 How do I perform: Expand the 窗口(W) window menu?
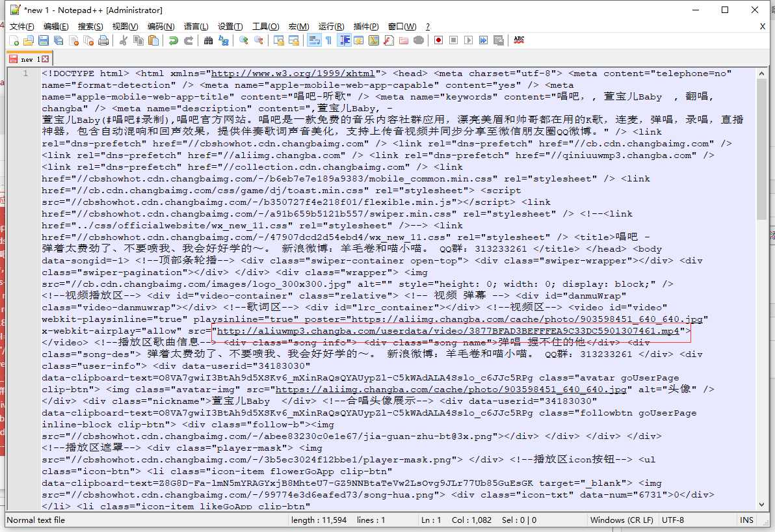pyautogui.click(x=402, y=26)
